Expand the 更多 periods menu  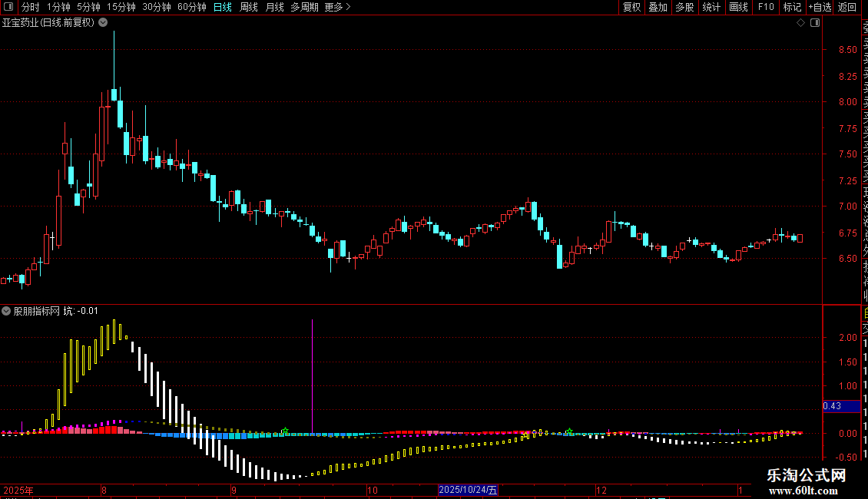pos(338,7)
